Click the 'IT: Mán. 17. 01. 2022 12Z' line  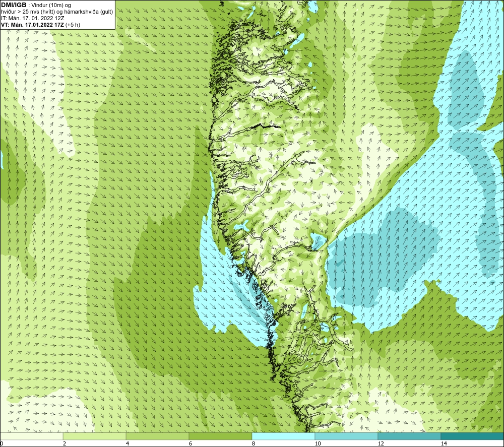tap(32, 18)
